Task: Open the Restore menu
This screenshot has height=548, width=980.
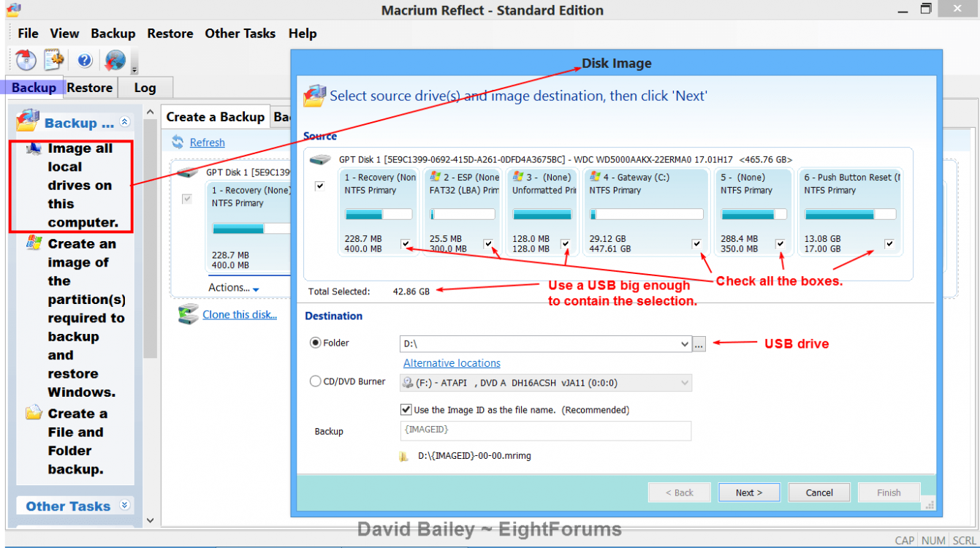Action: [170, 34]
